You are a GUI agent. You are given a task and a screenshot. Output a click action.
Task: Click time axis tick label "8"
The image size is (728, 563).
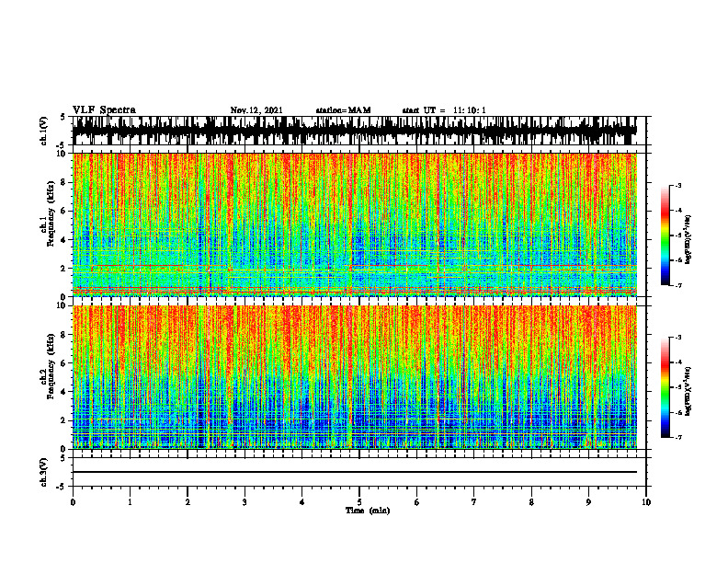click(x=531, y=502)
